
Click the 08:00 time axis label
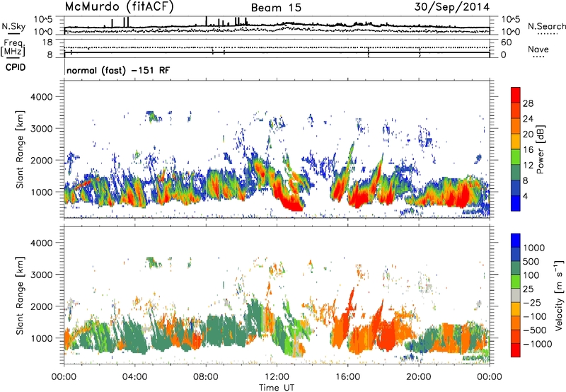[206, 377]
